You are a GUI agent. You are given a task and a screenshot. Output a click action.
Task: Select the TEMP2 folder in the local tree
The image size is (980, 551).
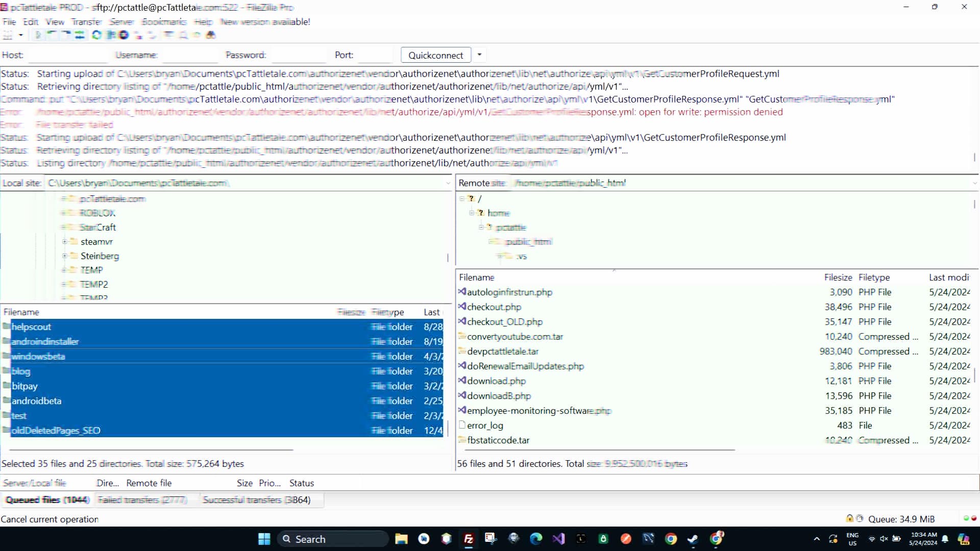coord(94,285)
